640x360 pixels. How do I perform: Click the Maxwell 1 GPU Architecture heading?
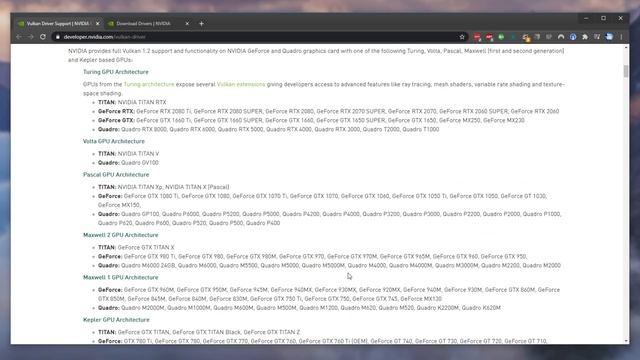[120, 278]
